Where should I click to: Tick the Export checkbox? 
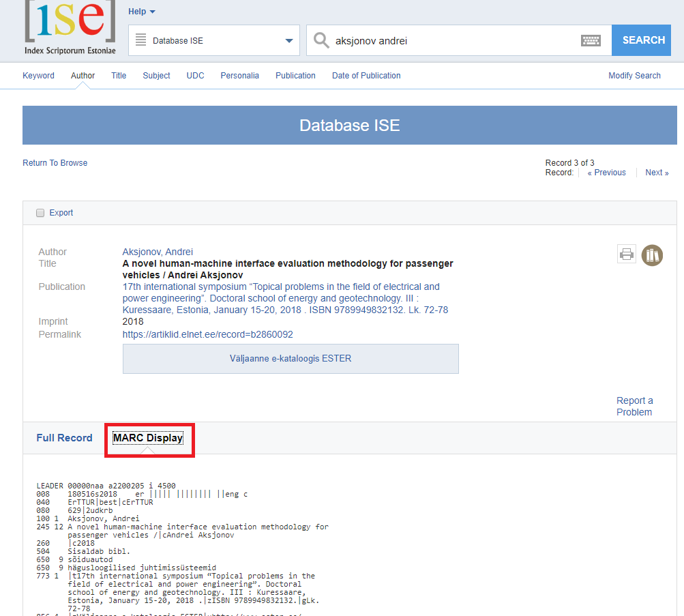click(40, 213)
